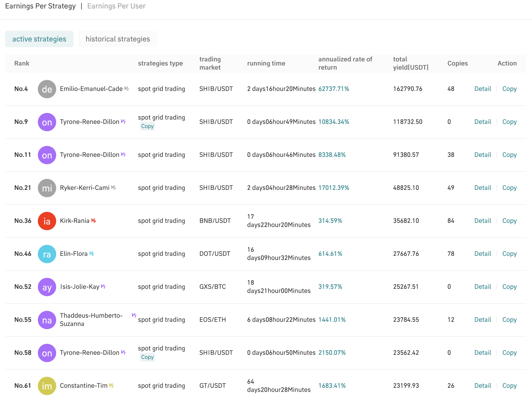Click the V7 badge beside Isis-Jolie-Kay
This screenshot has width=532, height=399.
103,286
